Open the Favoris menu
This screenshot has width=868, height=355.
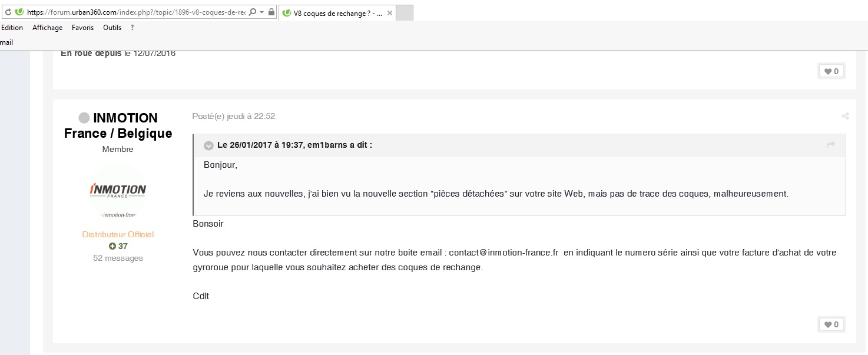tap(82, 28)
